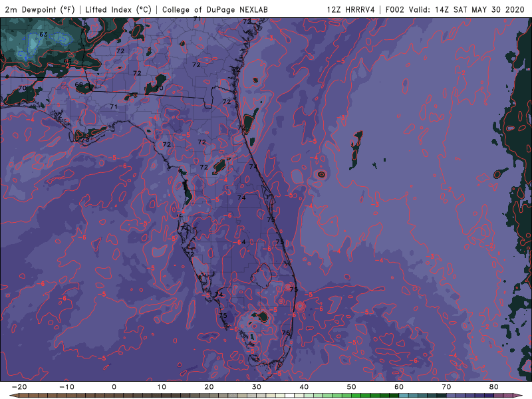Click the -10 label on the color scale
The width and height of the screenshot is (532, 399).
coord(66,387)
